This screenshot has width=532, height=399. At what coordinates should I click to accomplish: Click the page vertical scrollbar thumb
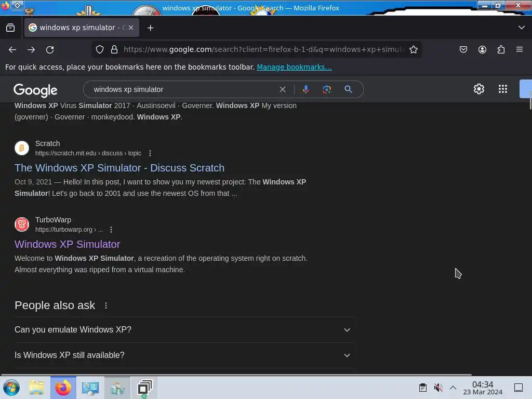click(530, 102)
